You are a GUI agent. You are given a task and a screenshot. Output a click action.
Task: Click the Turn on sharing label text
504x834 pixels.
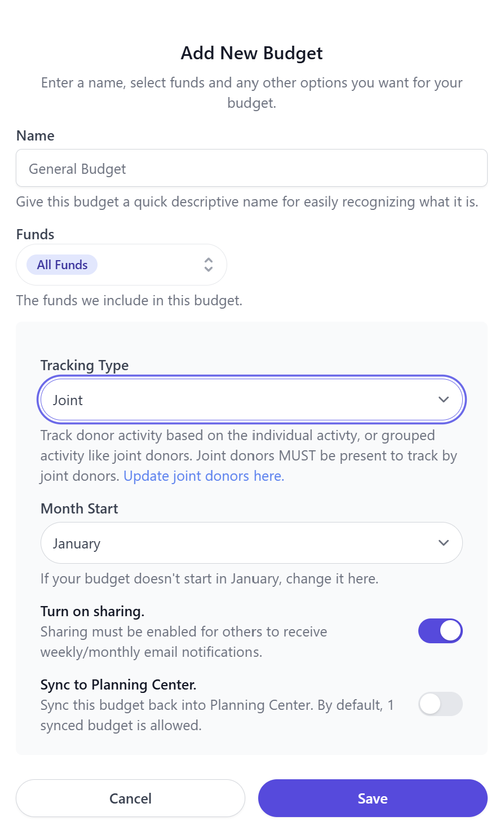(x=92, y=611)
